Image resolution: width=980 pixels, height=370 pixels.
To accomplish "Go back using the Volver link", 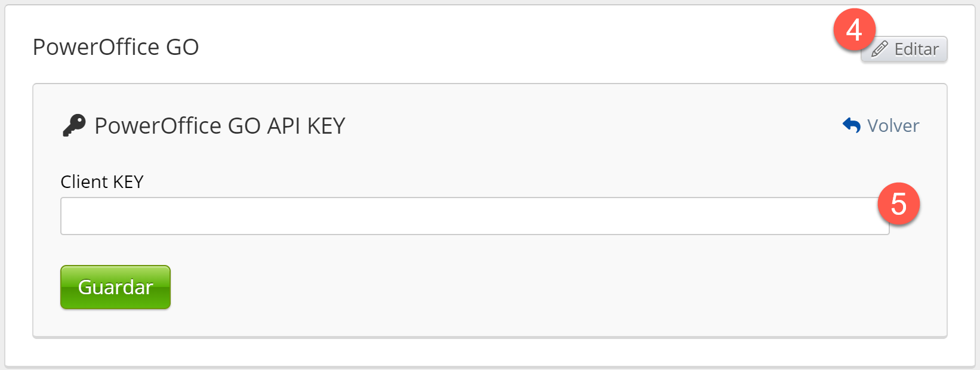I will click(x=881, y=126).
